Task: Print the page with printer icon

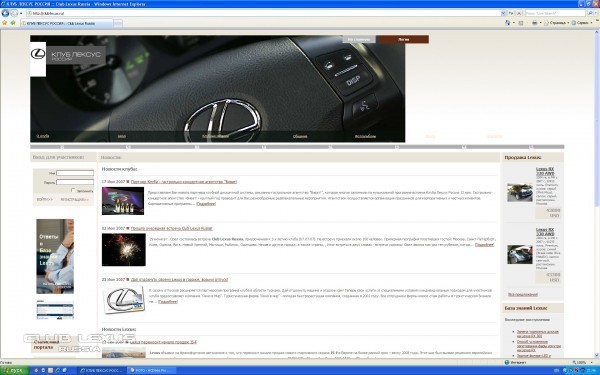Action: (x=535, y=23)
